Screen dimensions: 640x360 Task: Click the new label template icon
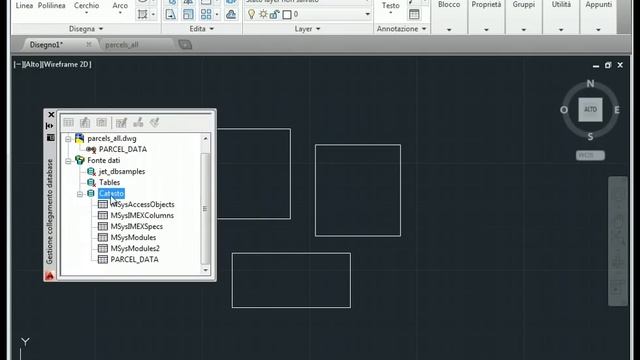[138, 122]
